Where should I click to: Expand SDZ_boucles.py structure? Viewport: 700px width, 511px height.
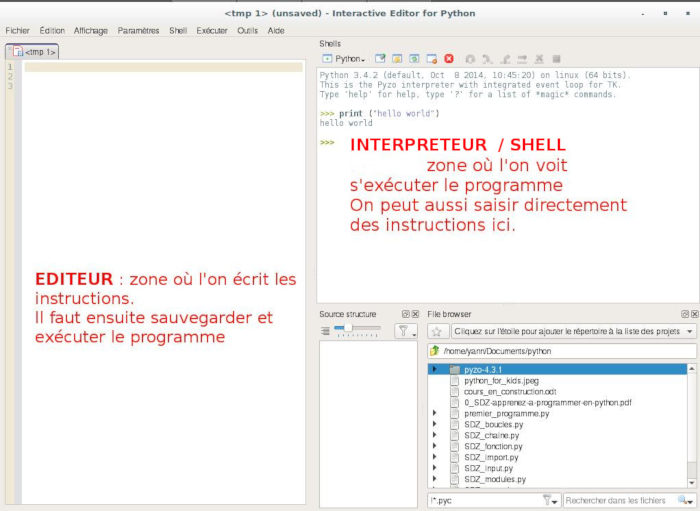point(434,424)
